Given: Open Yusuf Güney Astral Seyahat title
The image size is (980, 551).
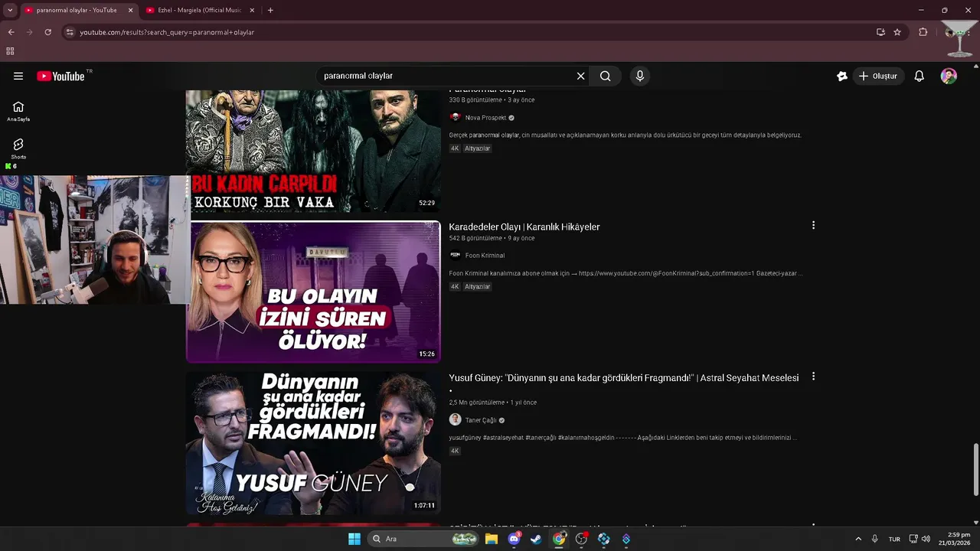Looking at the screenshot, I should 624,378.
